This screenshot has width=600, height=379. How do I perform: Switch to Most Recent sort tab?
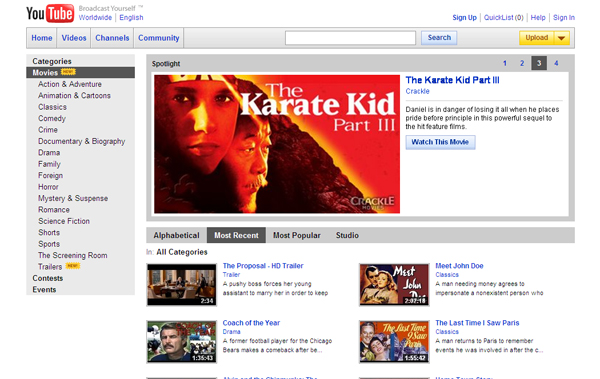(x=236, y=235)
